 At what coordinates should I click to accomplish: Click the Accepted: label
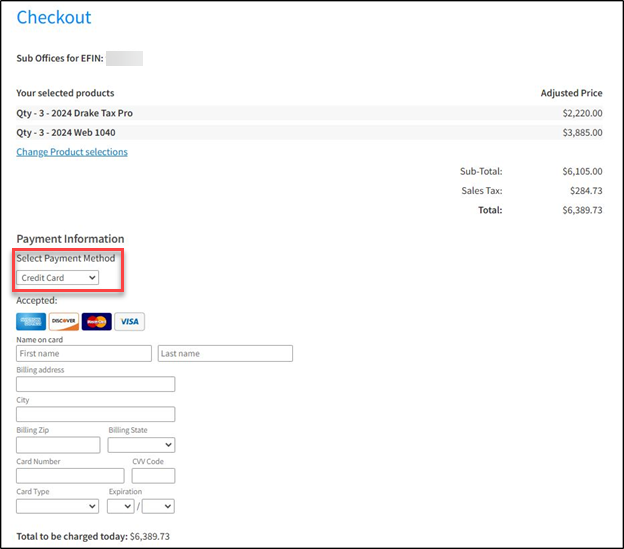(37, 300)
